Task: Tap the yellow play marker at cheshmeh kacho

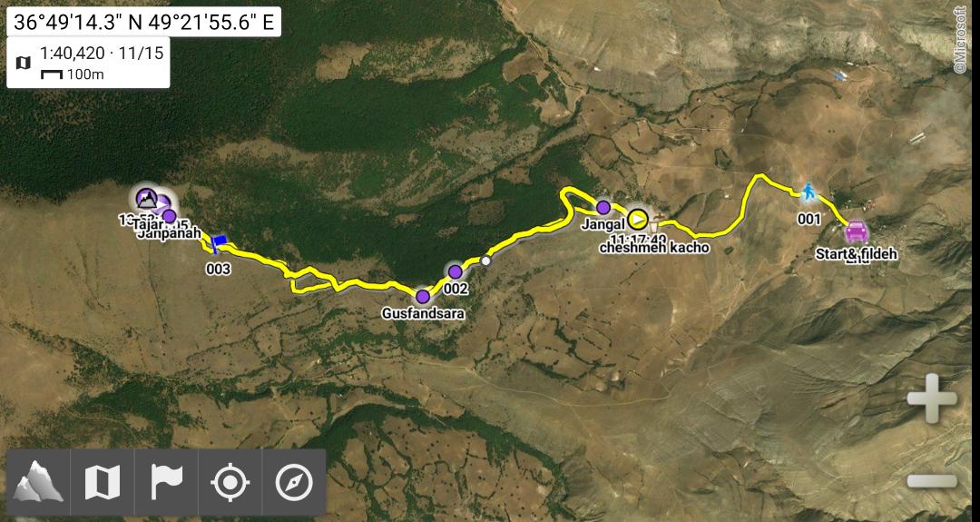Action: (x=637, y=219)
